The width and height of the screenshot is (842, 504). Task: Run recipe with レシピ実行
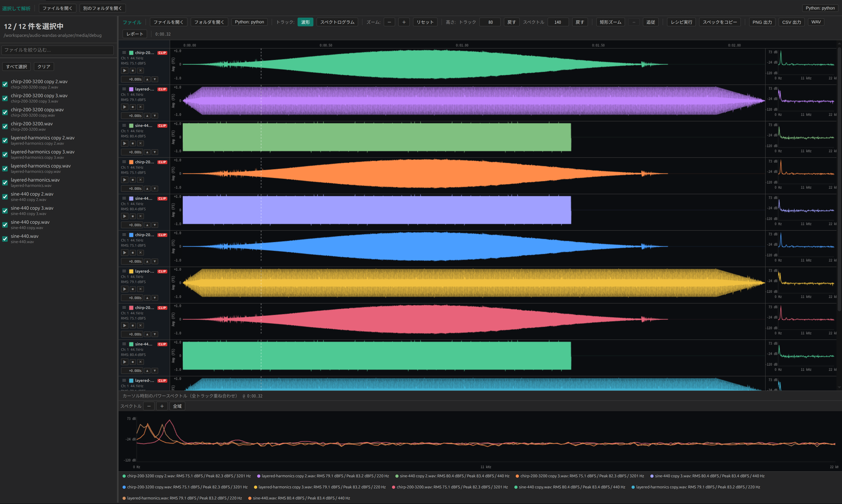click(681, 22)
